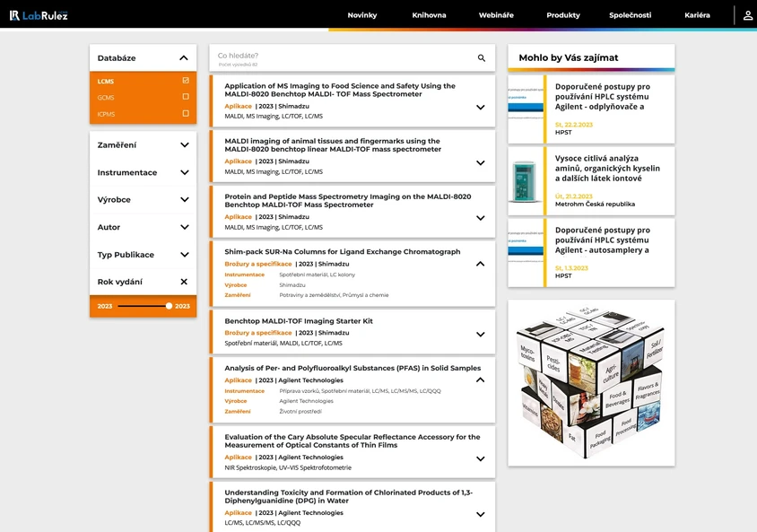Expand the MALDI imaging animal tissues result
757x532 pixels.
pos(481,162)
